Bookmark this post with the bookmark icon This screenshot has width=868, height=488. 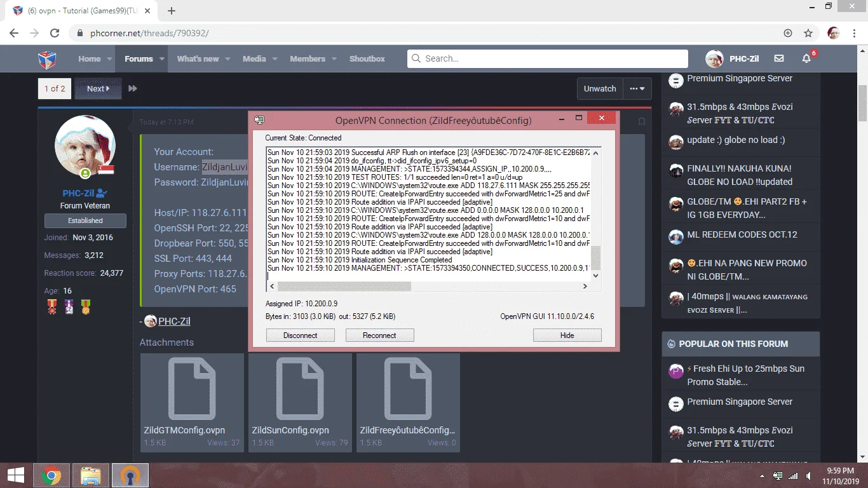[x=641, y=121]
